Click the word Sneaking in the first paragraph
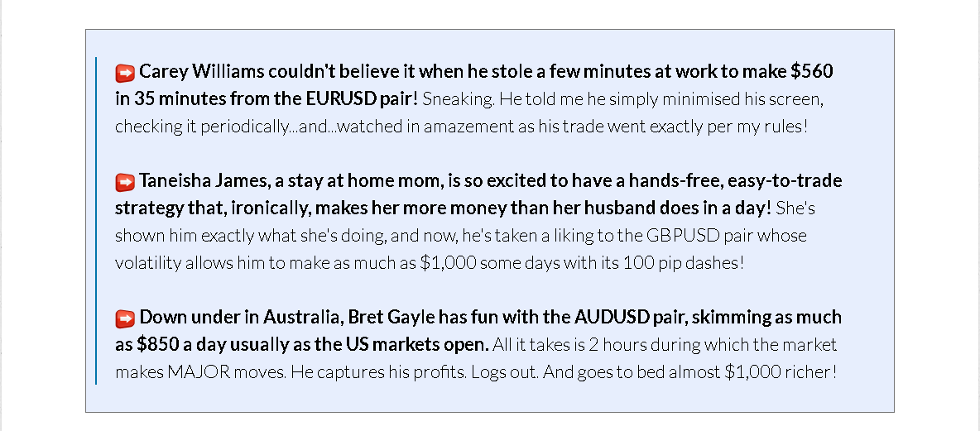980x431 pixels. [459, 100]
